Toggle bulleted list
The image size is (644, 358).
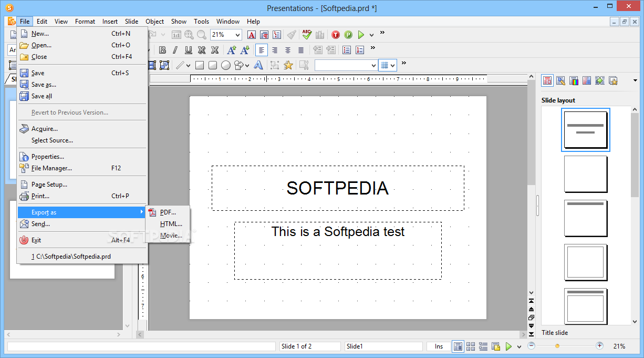pyautogui.click(x=347, y=50)
